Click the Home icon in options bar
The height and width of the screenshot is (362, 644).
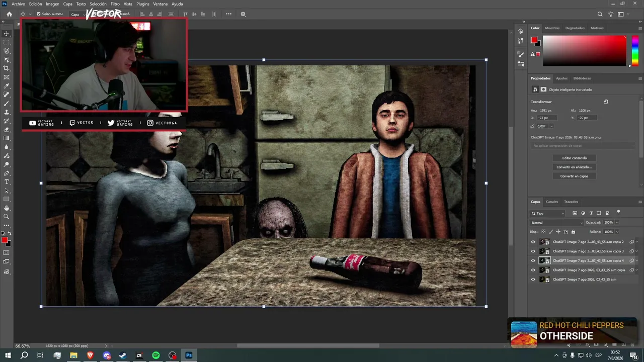pos(9,14)
